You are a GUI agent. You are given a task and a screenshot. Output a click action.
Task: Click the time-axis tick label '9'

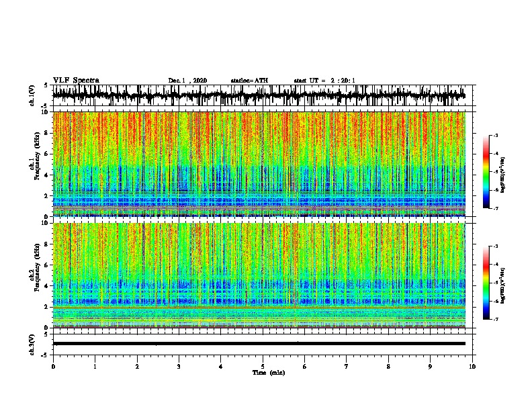[430, 367]
